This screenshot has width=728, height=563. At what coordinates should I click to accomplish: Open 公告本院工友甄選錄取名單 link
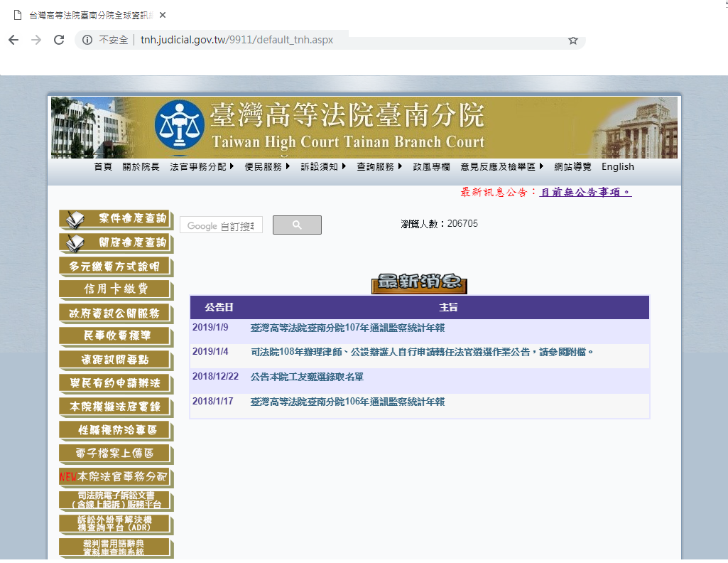click(307, 377)
